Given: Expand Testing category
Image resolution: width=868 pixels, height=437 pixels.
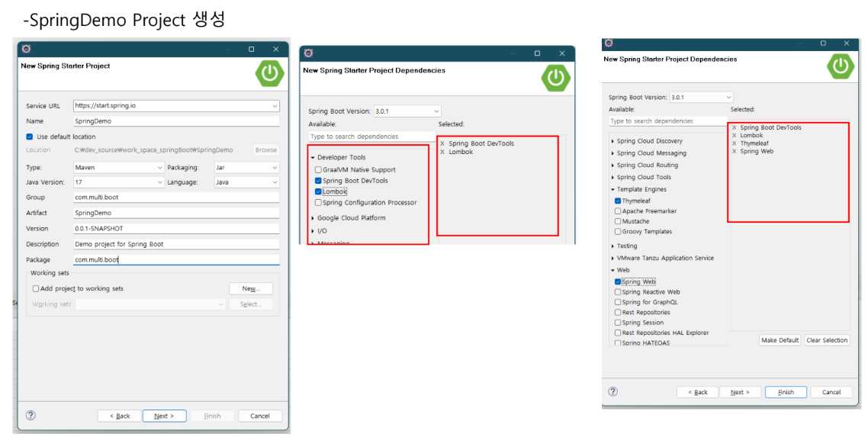Looking at the screenshot, I should [612, 246].
